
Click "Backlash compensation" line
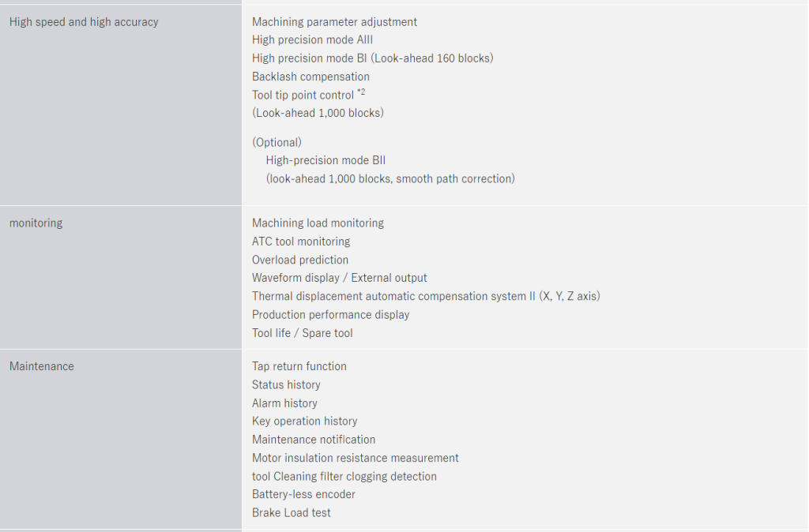[310, 77]
